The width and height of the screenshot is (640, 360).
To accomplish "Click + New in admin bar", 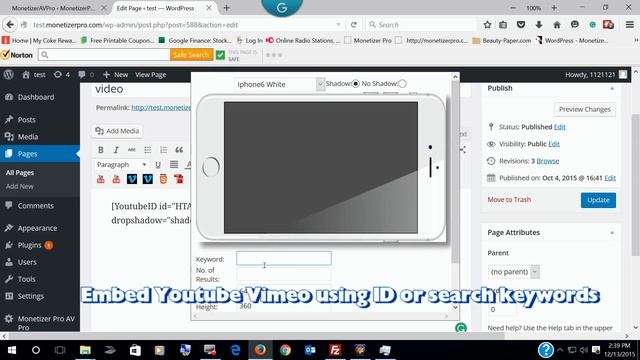I will coord(116,75).
